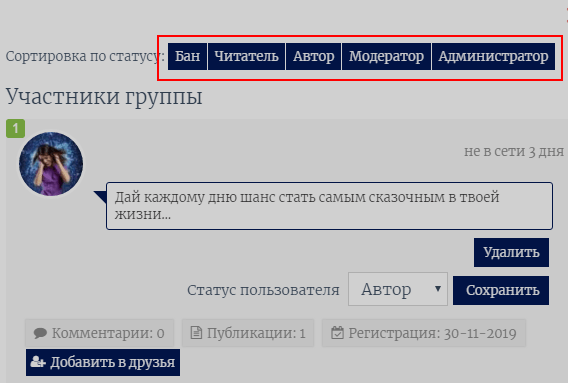Click the add-user icon in Добавить в друзья
This screenshot has height=383, width=568.
click(x=38, y=362)
